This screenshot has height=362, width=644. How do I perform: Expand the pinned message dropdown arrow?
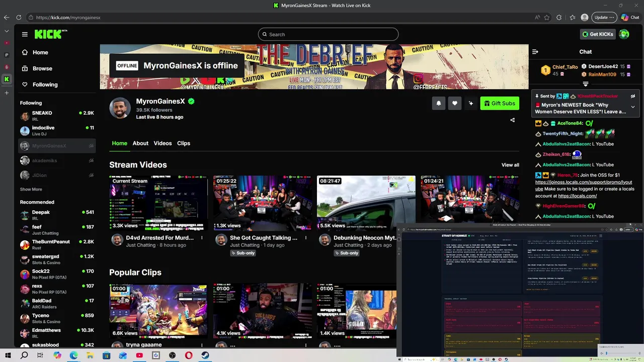pyautogui.click(x=633, y=107)
